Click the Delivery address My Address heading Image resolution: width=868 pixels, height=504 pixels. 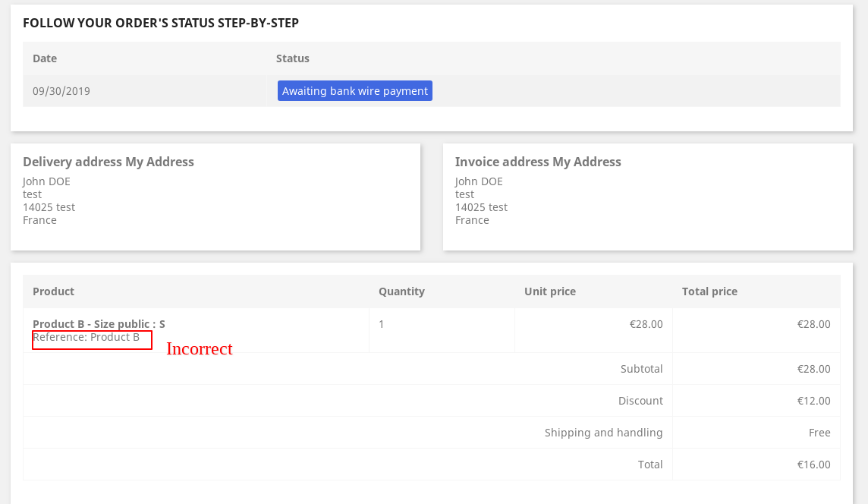pos(108,162)
